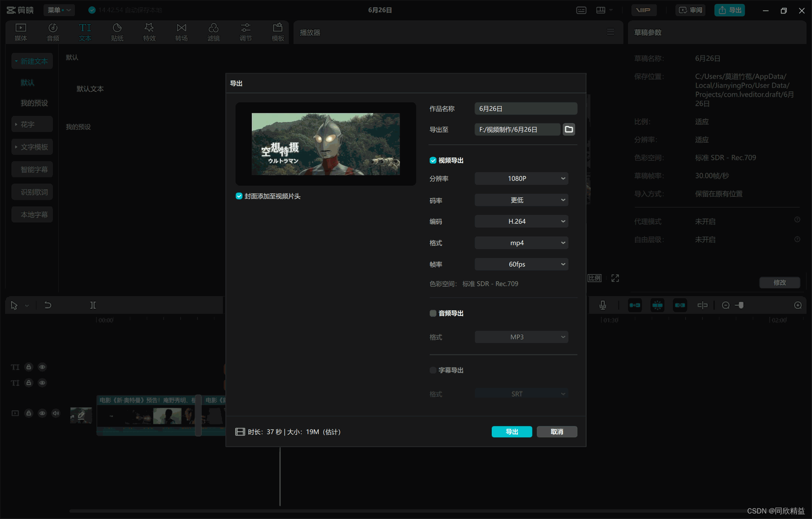The image size is (812, 519).
Task: Toggle the linkage icon in timeline toolbar
Action: tap(680, 305)
